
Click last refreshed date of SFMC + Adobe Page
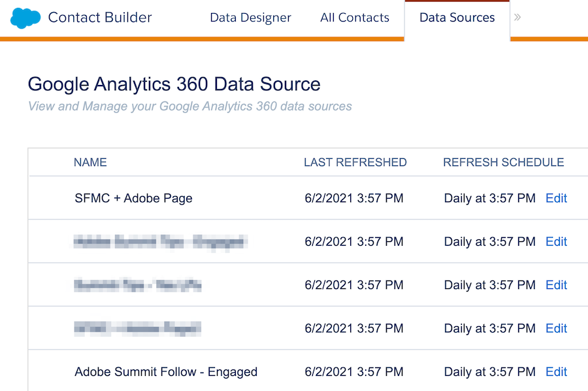pos(354,198)
